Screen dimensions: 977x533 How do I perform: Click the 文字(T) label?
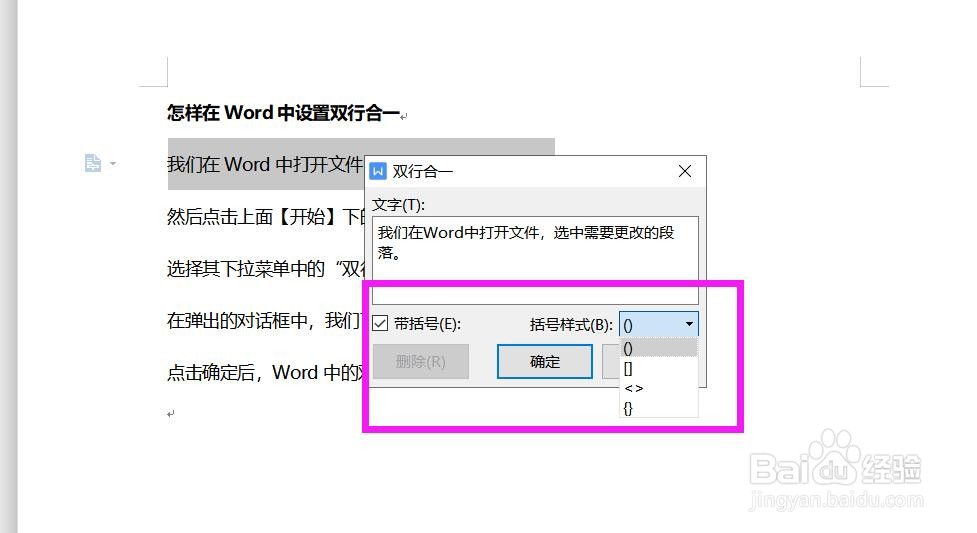click(x=398, y=204)
